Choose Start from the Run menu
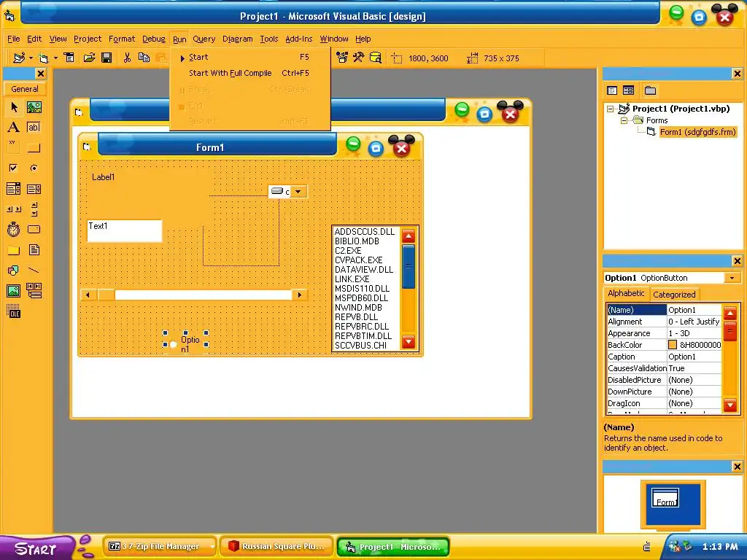 tap(250, 57)
